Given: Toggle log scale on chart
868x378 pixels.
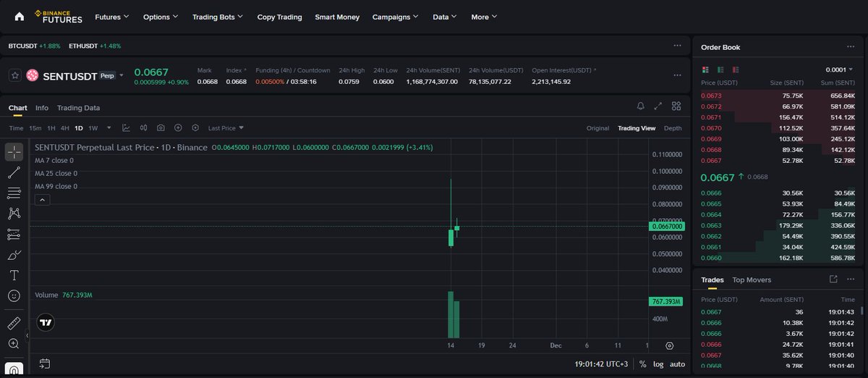Looking at the screenshot, I should [x=658, y=364].
